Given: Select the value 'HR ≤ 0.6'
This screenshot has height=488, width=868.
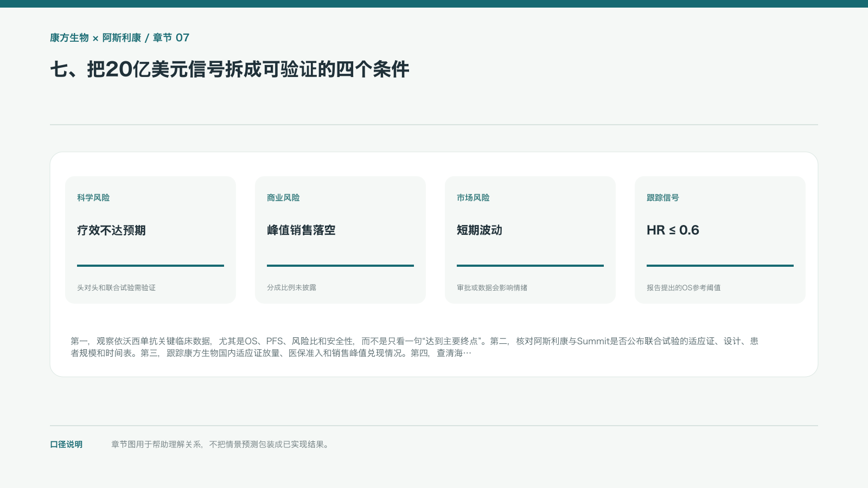Looking at the screenshot, I should click(673, 230).
